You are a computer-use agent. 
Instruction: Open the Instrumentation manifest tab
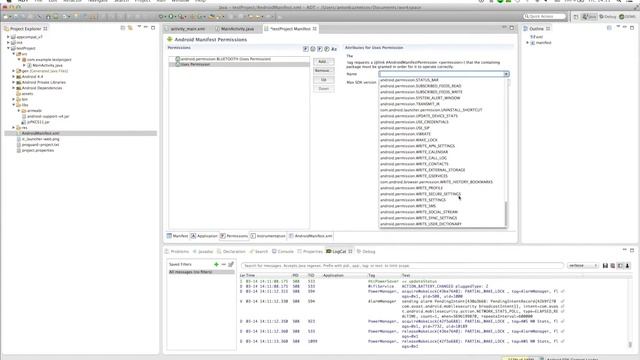tap(268, 236)
